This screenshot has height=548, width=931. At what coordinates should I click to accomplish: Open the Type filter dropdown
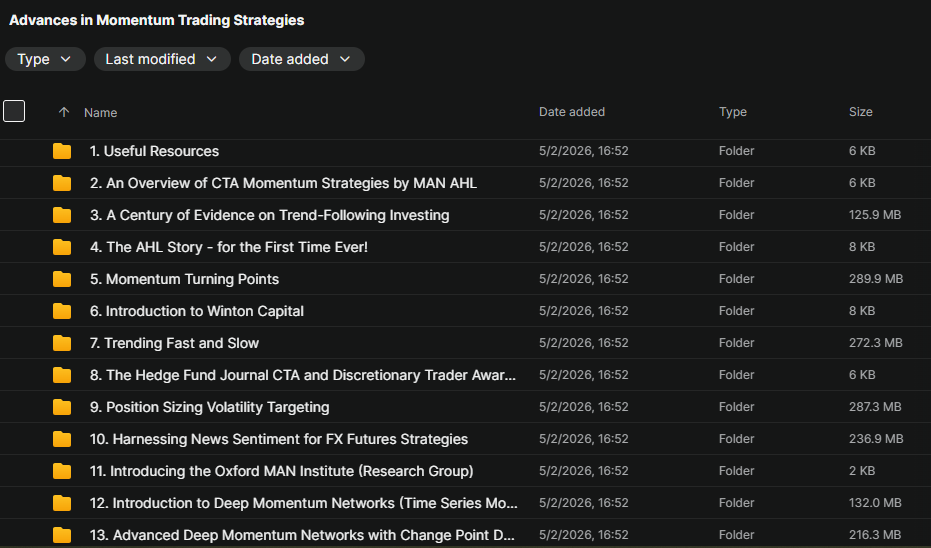click(45, 59)
